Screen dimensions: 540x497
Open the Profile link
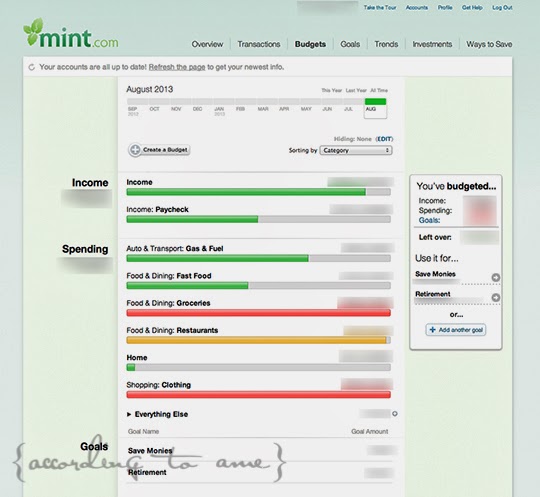445,8
